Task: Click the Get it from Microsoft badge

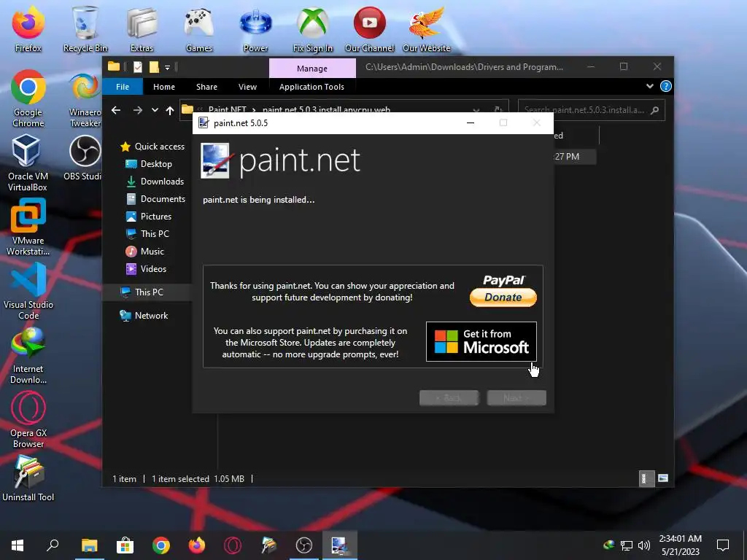Action: point(481,341)
